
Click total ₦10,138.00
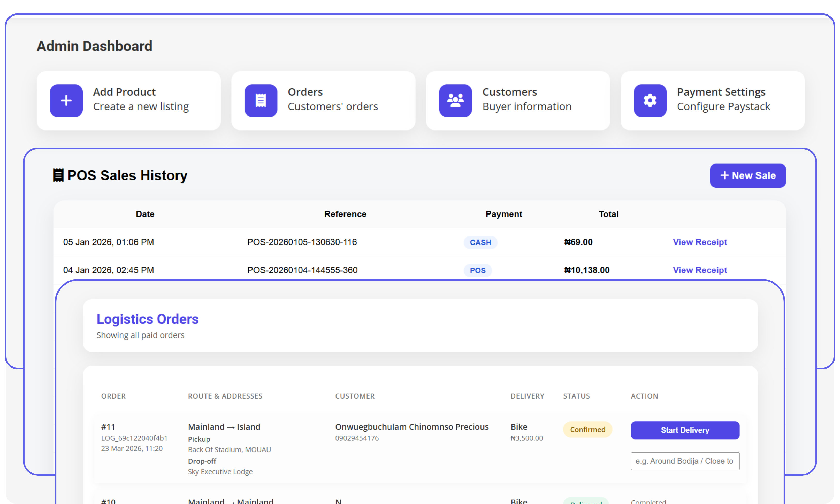[x=587, y=270]
